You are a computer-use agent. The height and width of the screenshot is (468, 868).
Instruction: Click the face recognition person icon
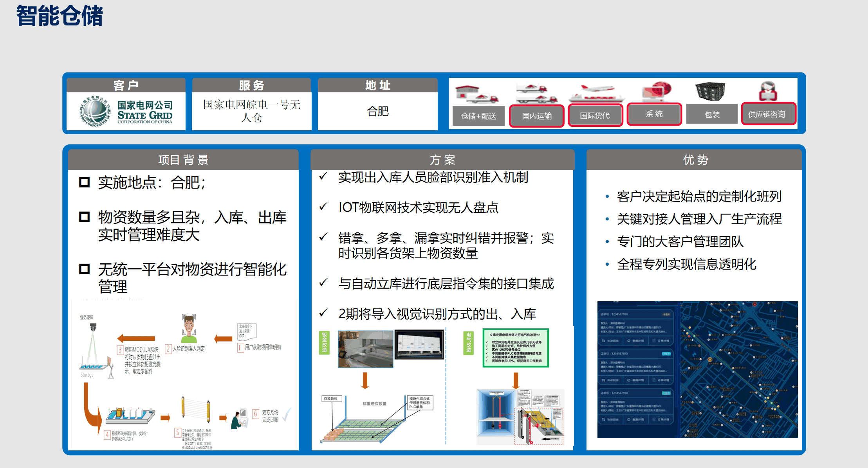(x=189, y=328)
